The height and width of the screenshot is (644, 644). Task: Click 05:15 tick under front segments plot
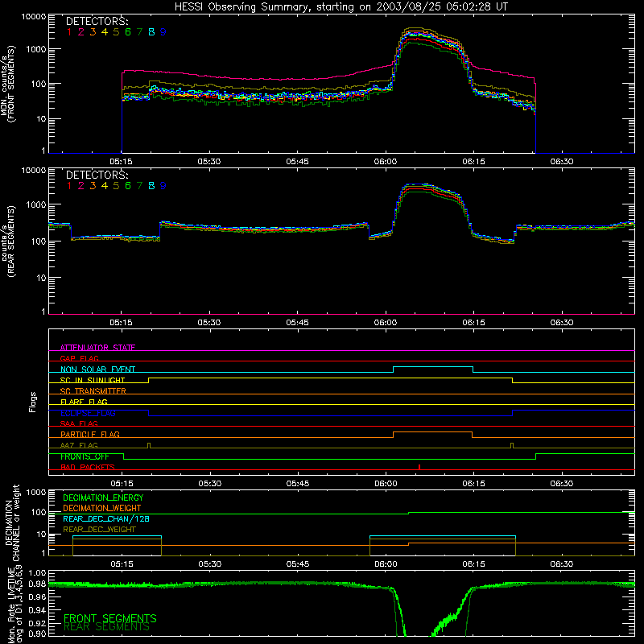click(x=122, y=162)
